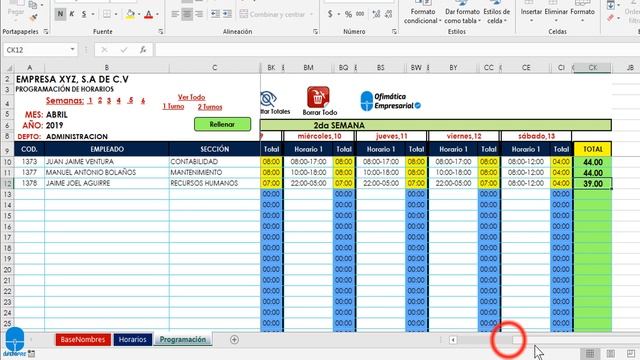The width and height of the screenshot is (640, 360).
Task: Open the Número dialog launcher
Action: click(394, 31)
